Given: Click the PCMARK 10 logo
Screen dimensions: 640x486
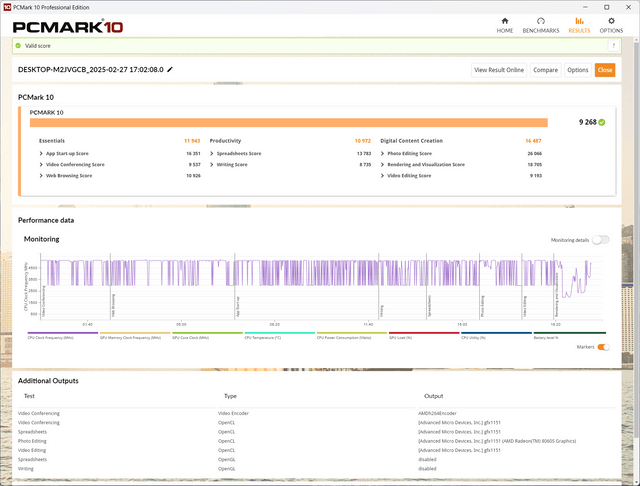Looking at the screenshot, I should click(68, 27).
